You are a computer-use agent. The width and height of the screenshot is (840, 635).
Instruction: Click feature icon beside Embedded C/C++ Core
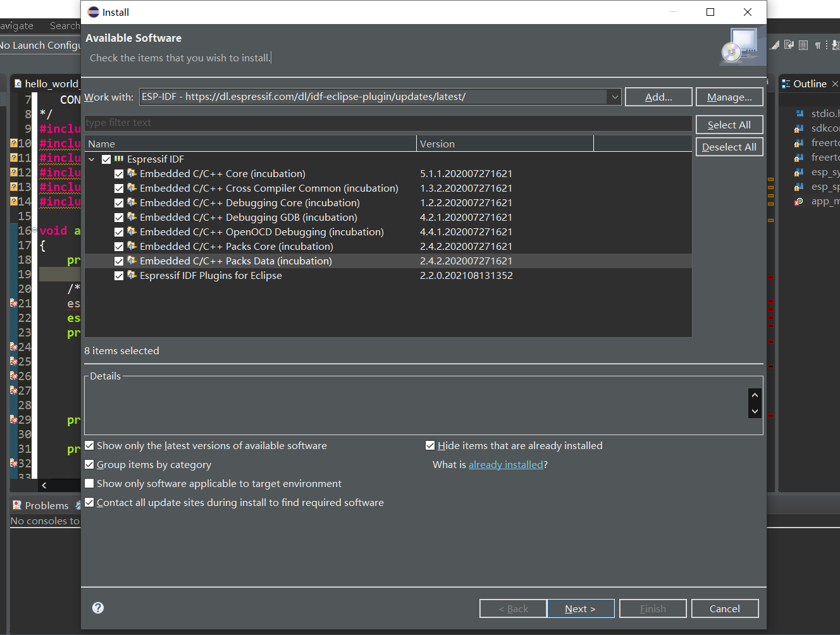[132, 173]
